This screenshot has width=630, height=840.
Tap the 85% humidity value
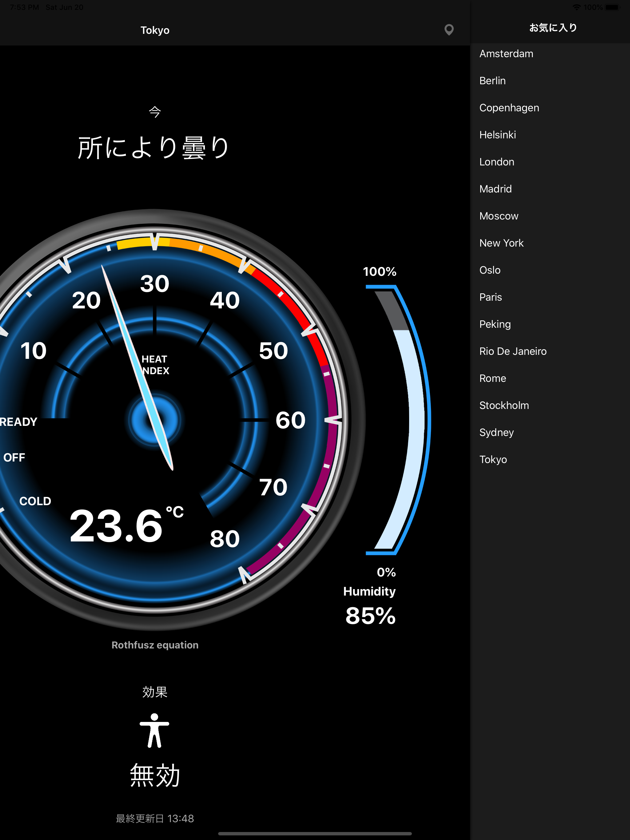coord(370,616)
